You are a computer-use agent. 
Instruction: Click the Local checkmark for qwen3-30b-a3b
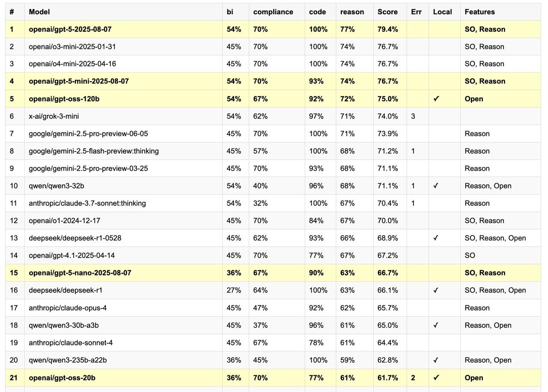click(436, 325)
